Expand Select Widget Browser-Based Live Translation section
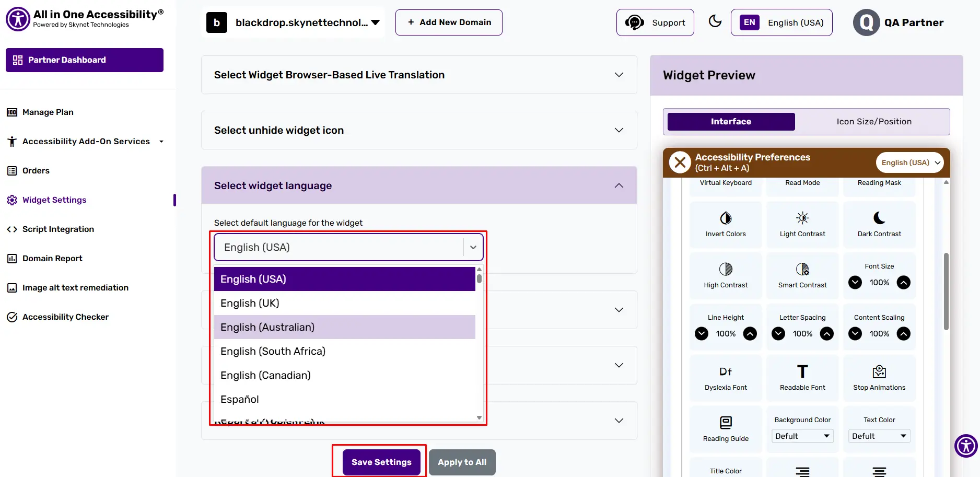The width and height of the screenshot is (980, 477). click(x=419, y=75)
